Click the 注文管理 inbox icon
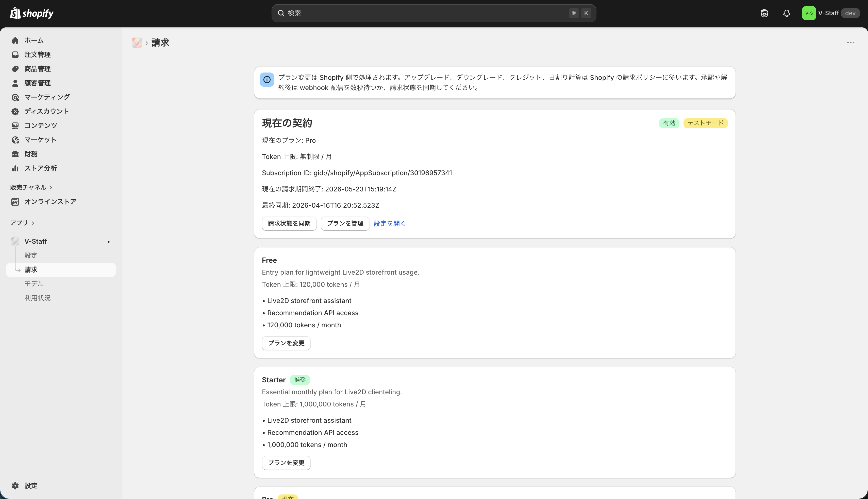 pyautogui.click(x=15, y=55)
